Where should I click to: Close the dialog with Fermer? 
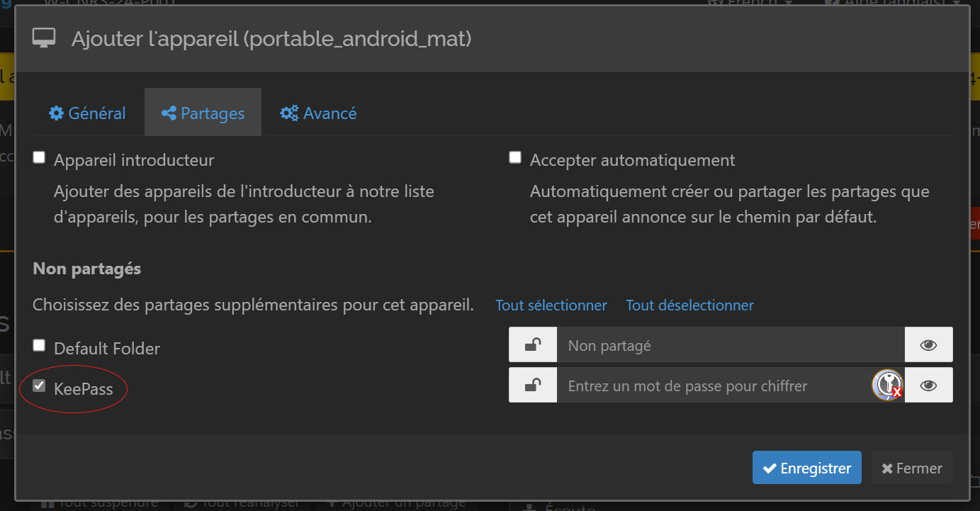pos(912,468)
